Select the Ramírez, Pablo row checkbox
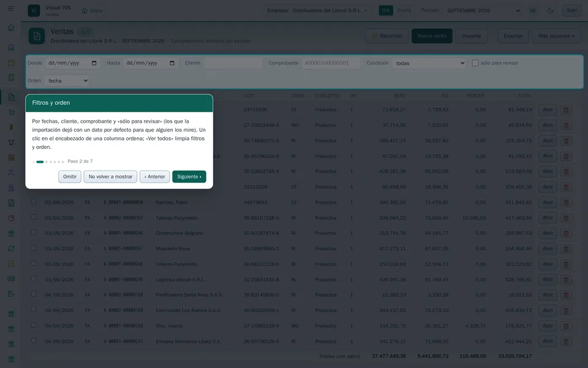Image resolution: width=588 pixels, height=368 pixels. 34,202
